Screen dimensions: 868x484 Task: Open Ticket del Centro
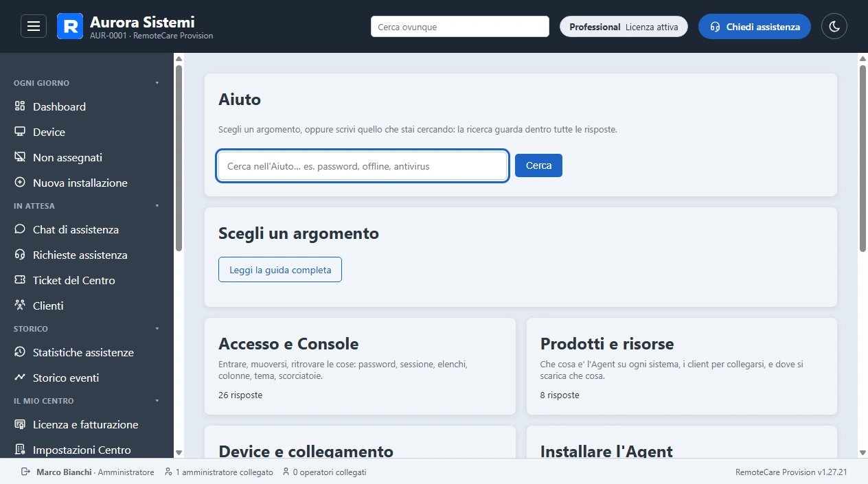tap(87, 280)
